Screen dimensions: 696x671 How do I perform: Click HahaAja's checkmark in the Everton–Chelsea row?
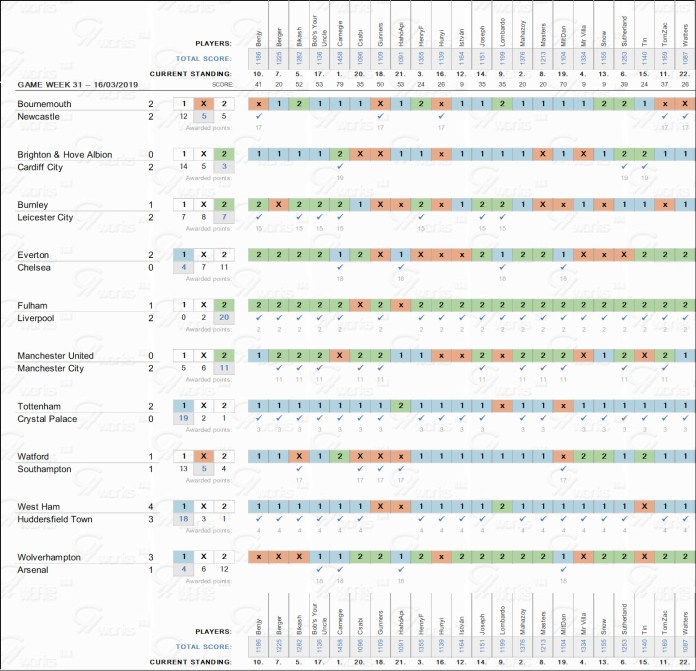click(401, 268)
